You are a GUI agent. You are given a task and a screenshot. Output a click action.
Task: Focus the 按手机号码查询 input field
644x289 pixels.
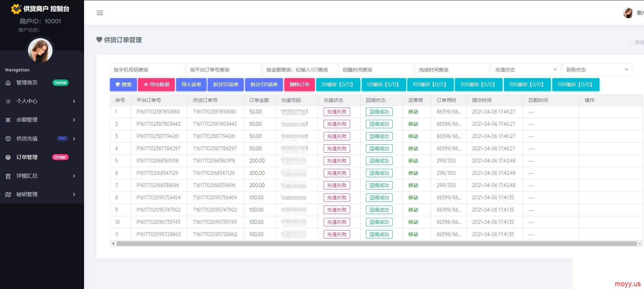pyautogui.click(x=147, y=70)
